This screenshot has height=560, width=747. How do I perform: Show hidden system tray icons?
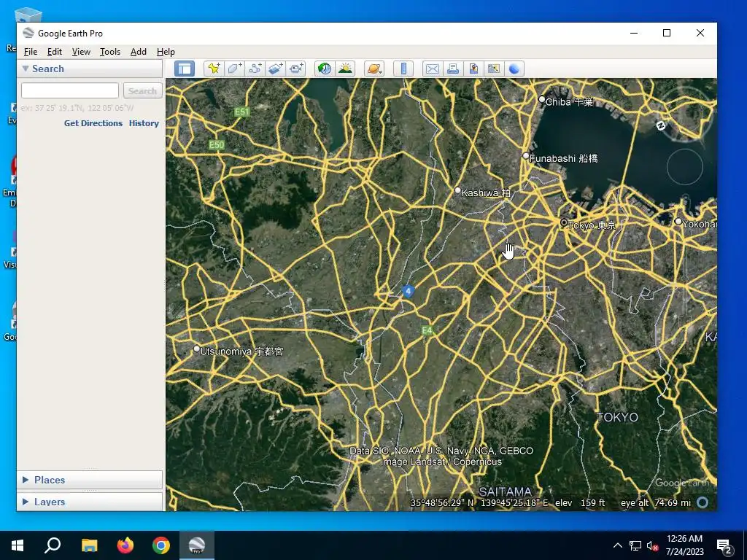617,545
